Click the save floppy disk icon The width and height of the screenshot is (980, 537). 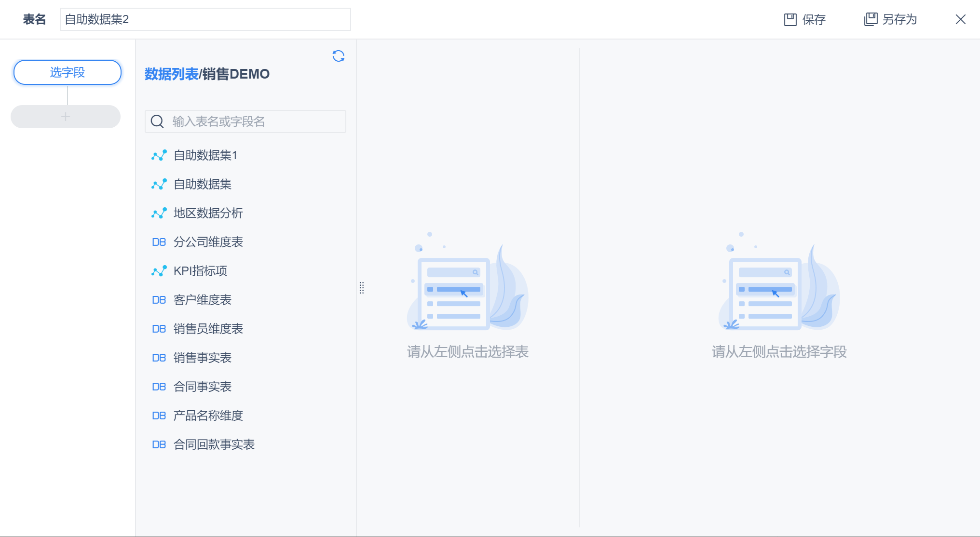[790, 20]
